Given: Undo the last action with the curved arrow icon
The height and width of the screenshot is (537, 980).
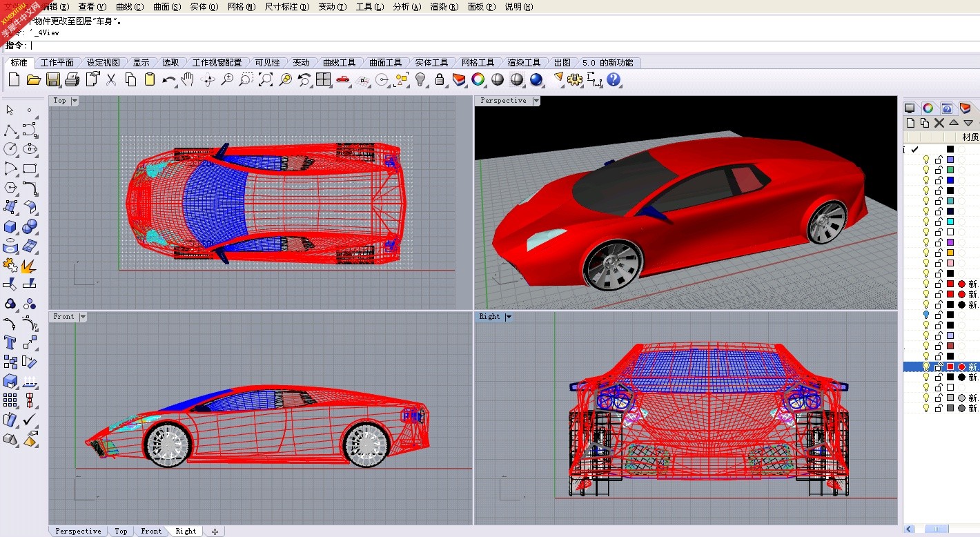Looking at the screenshot, I should click(x=169, y=80).
